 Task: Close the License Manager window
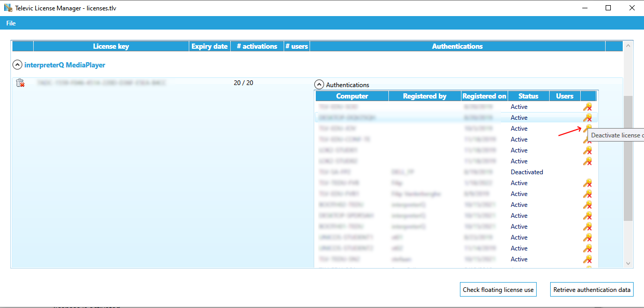click(x=632, y=8)
